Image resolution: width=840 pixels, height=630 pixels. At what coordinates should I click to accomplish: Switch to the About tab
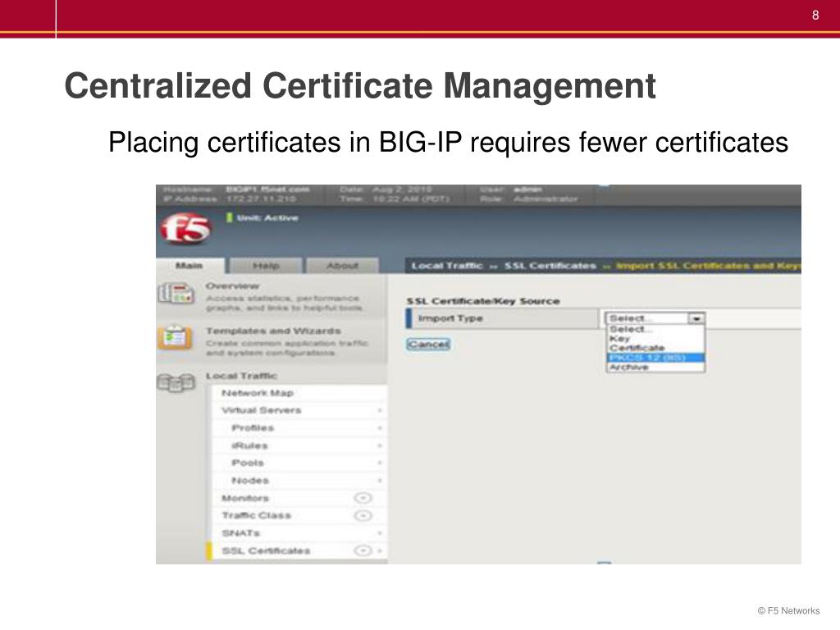tap(342, 266)
